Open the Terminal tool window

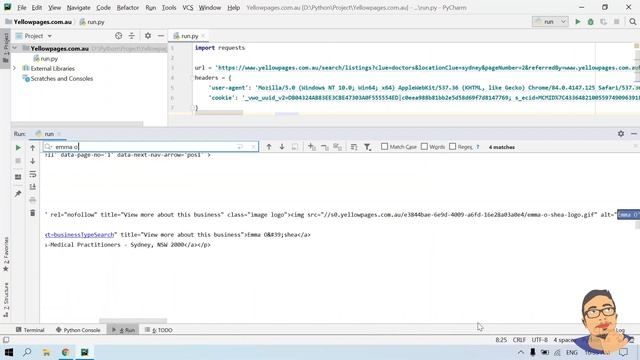point(30,330)
